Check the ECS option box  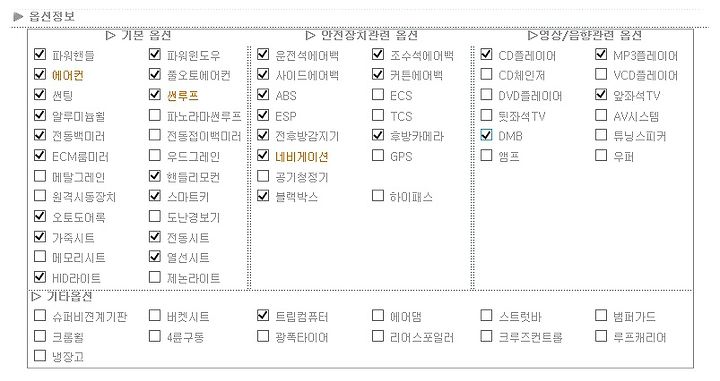(377, 95)
